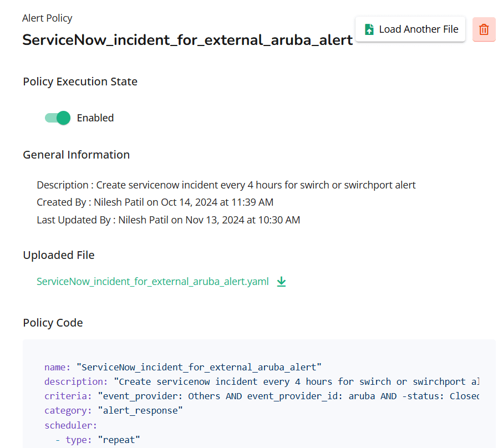Screen dimensions: 503x448
Task: Click the green file upload icon
Action: tap(369, 29)
